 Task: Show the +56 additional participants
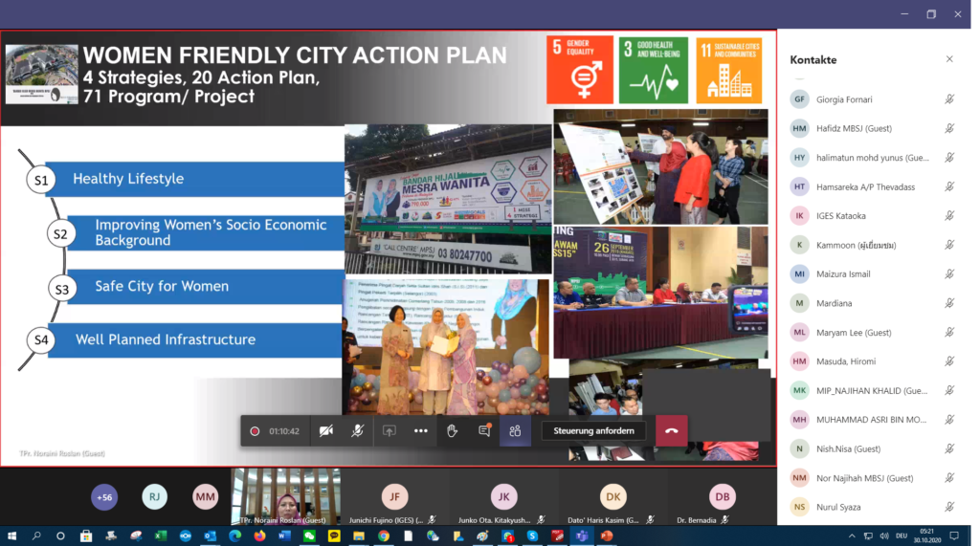coord(104,496)
